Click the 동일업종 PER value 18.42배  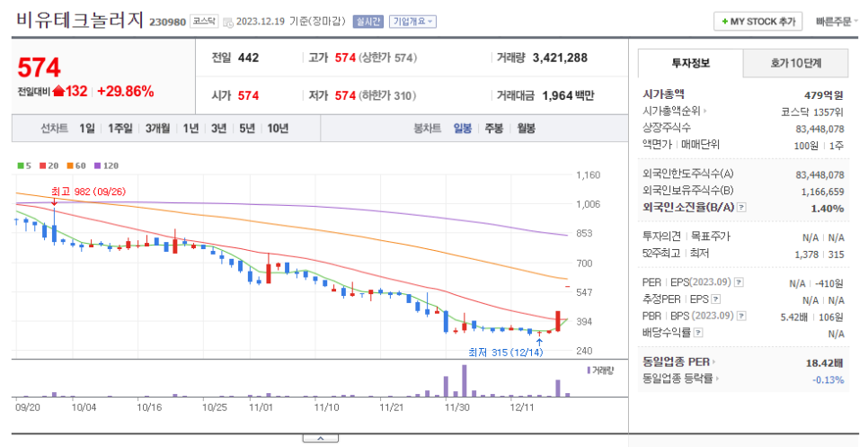pos(824,362)
